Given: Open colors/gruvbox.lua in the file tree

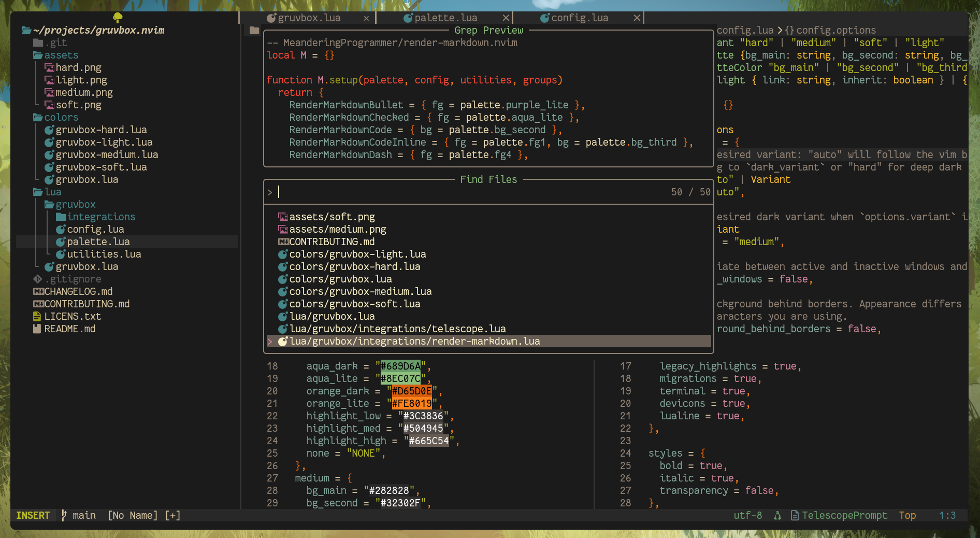Looking at the screenshot, I should pos(87,180).
